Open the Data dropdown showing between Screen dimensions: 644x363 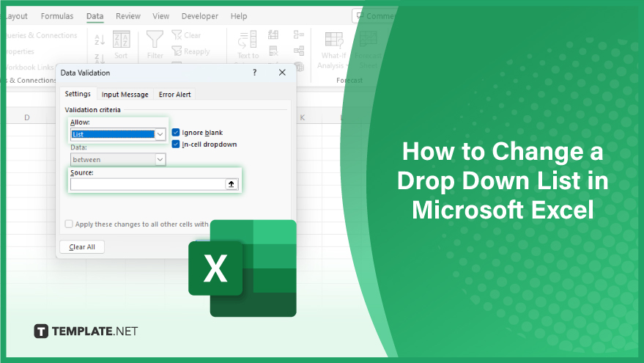click(160, 160)
